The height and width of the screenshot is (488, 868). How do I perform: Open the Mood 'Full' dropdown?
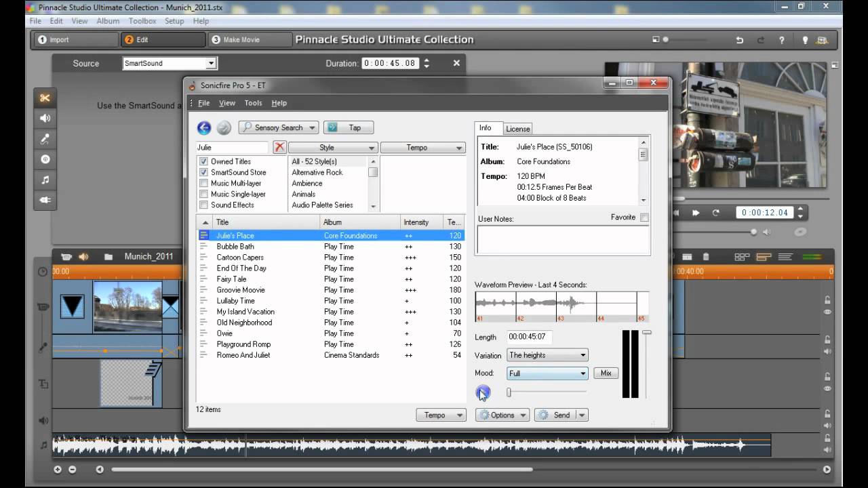click(x=547, y=373)
